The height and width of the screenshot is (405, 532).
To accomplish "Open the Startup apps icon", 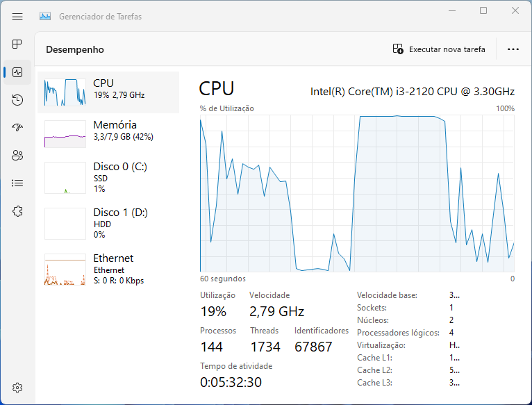I will pyautogui.click(x=17, y=128).
